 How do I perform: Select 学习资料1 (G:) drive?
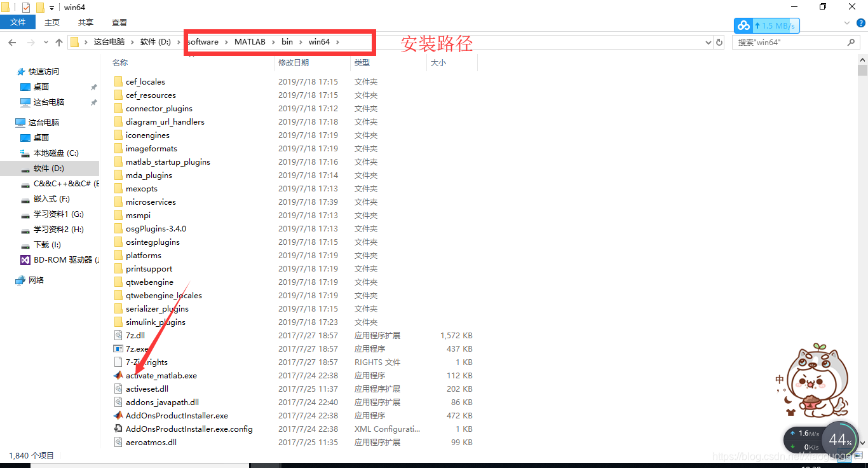[58, 214]
